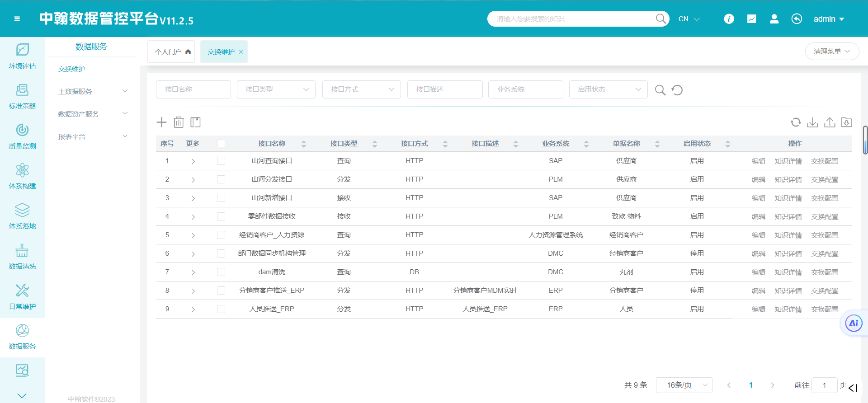Open the 16条/页 page size dropdown
This screenshot has width=868, height=403.
[684, 385]
